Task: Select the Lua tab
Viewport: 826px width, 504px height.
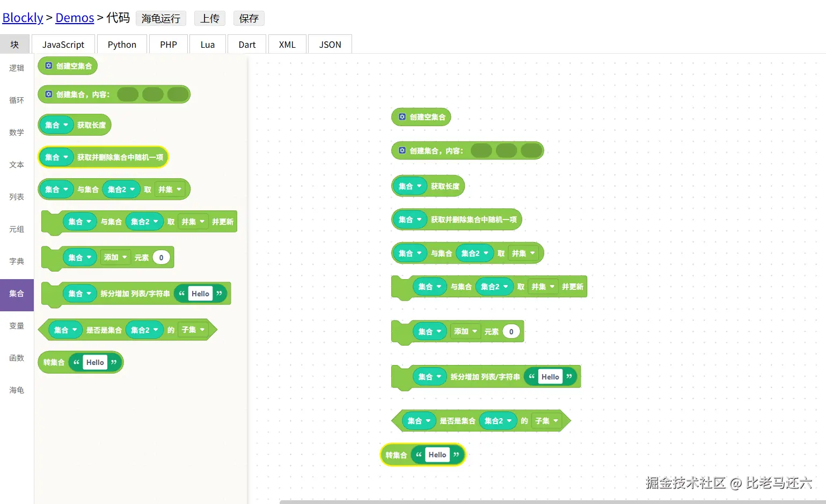Action: click(x=208, y=44)
